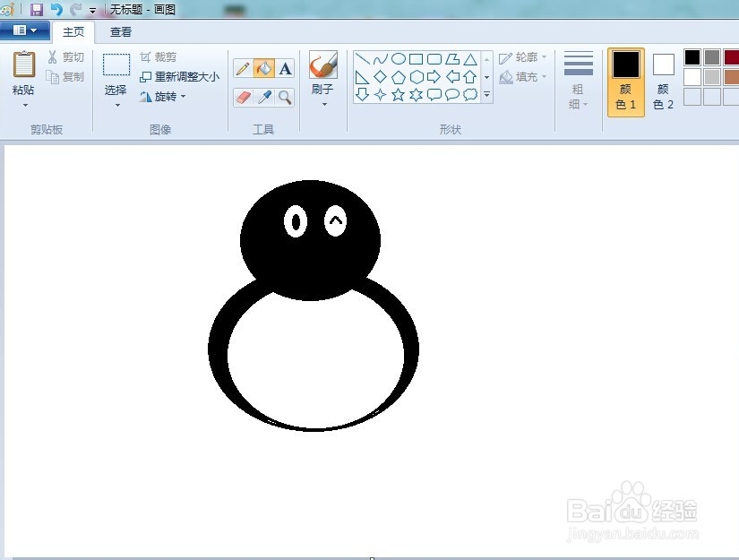Viewport: 739px width, 560px height.
Task: Select the Text tool
Action: pos(285,69)
